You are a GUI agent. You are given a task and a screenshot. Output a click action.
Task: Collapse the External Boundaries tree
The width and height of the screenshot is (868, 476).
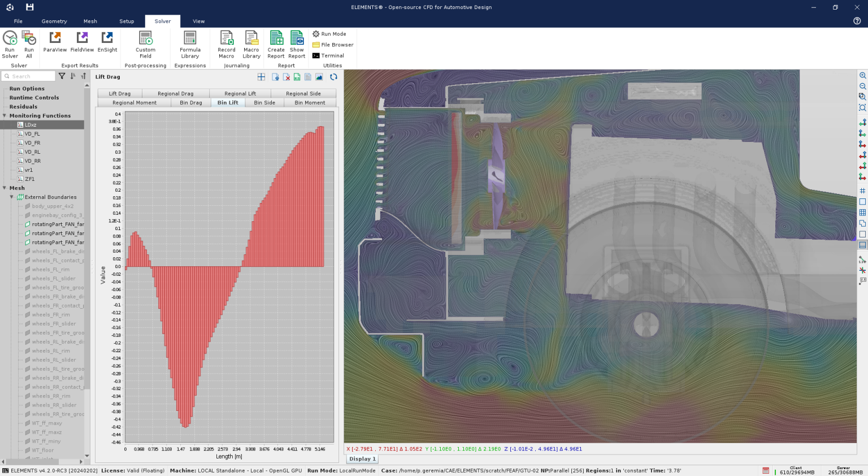12,197
